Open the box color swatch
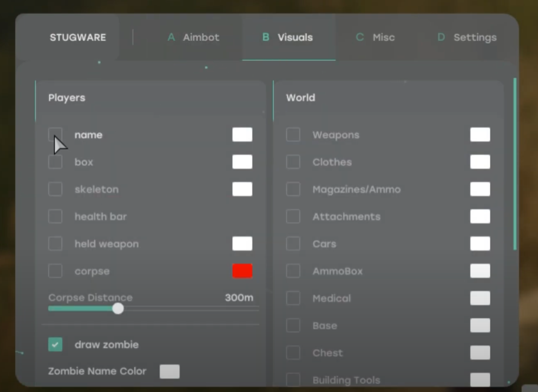This screenshot has width=538, height=392. pos(242,162)
